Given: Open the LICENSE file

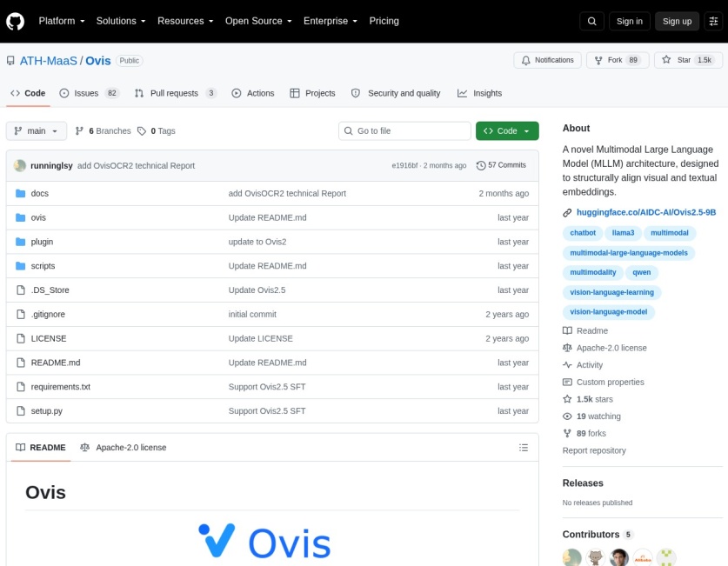Looking at the screenshot, I should (x=49, y=338).
